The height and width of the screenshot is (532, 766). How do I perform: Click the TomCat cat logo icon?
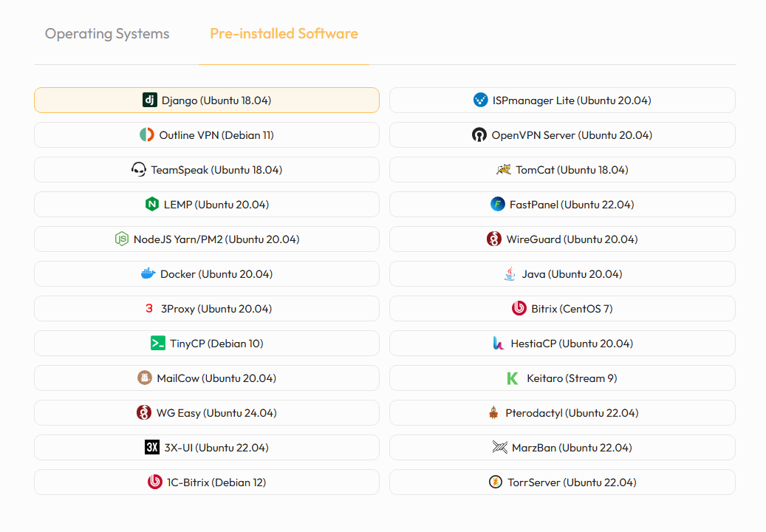coord(504,169)
